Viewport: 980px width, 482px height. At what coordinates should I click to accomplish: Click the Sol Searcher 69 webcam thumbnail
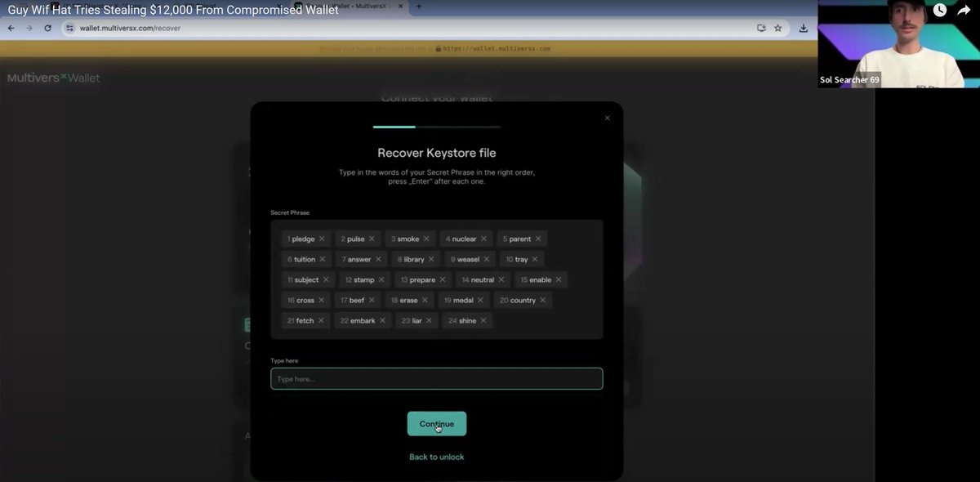pyautogui.click(x=898, y=44)
